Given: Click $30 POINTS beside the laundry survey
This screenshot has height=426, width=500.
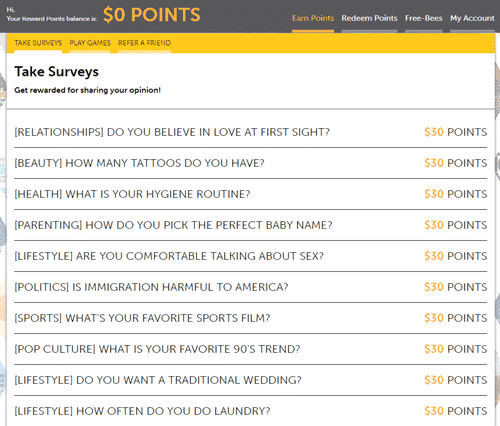Looking at the screenshot, I should coord(456,411).
